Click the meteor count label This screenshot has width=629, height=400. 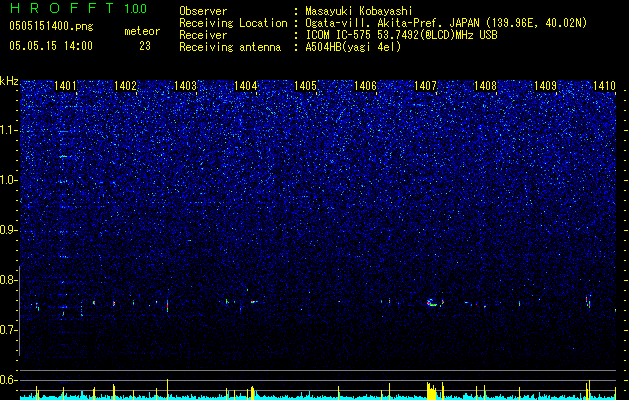click(142, 31)
